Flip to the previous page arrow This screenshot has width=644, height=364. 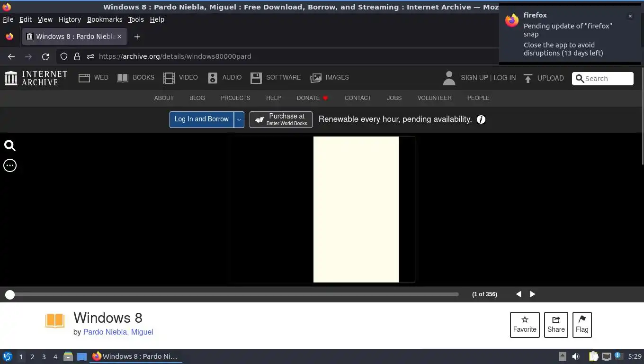[519, 294]
